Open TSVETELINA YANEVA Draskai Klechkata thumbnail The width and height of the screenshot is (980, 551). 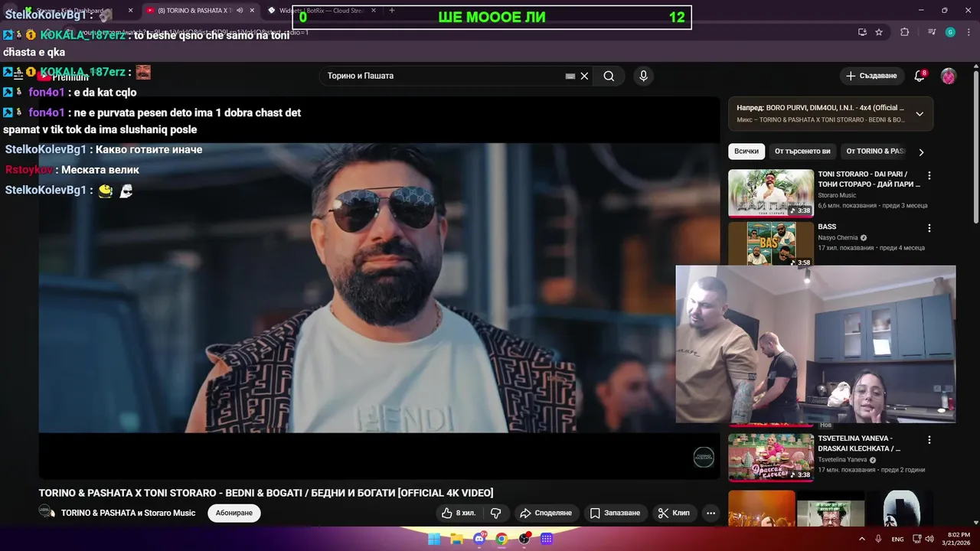coord(771,458)
